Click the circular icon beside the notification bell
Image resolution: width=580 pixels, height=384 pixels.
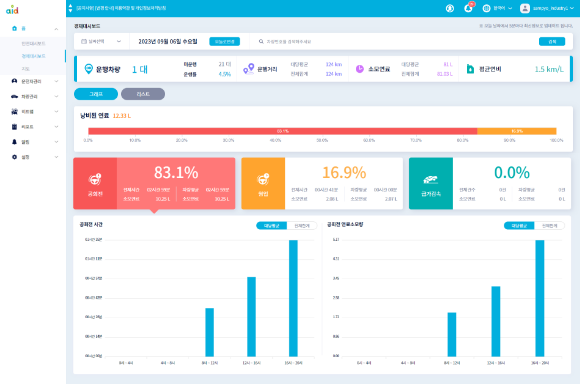click(450, 8)
